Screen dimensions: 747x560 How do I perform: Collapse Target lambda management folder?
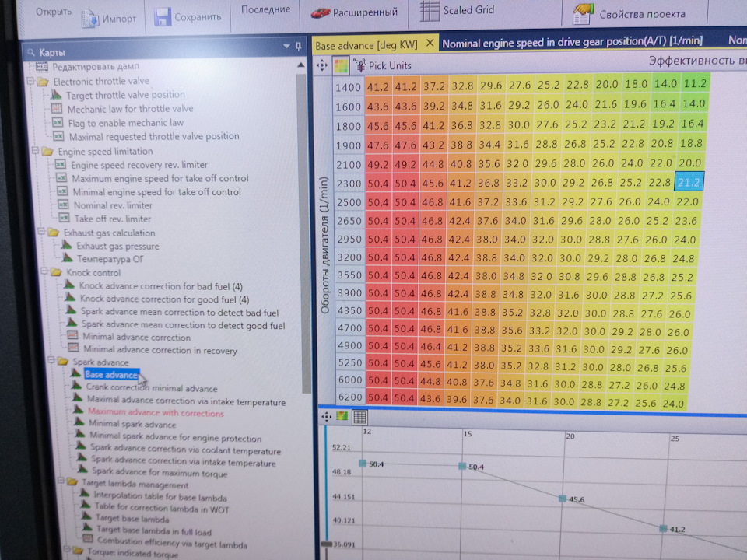(x=61, y=481)
